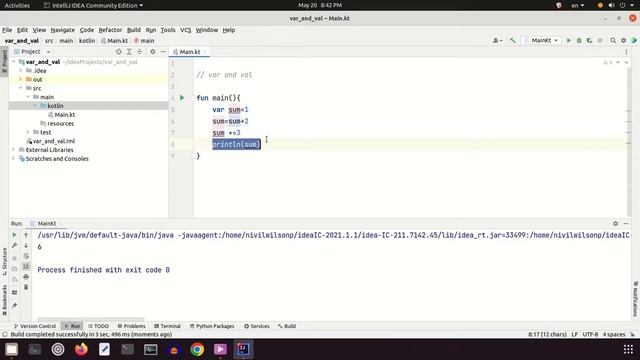Run with coverage from top toolbar
The image size is (640, 360).
click(589, 40)
